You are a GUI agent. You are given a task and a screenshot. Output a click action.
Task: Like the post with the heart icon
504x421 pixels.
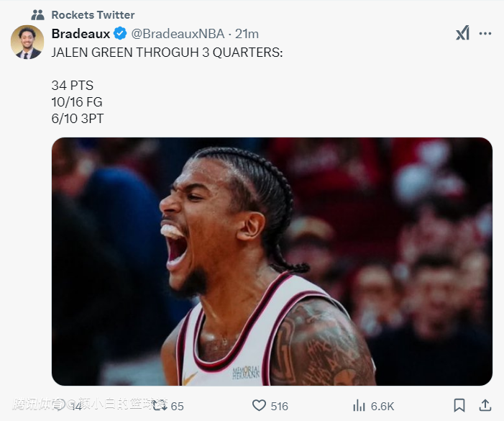tap(259, 406)
